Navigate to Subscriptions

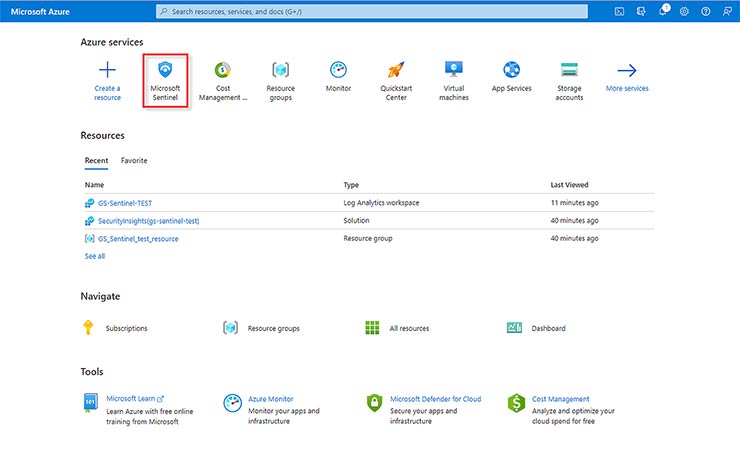pos(126,328)
